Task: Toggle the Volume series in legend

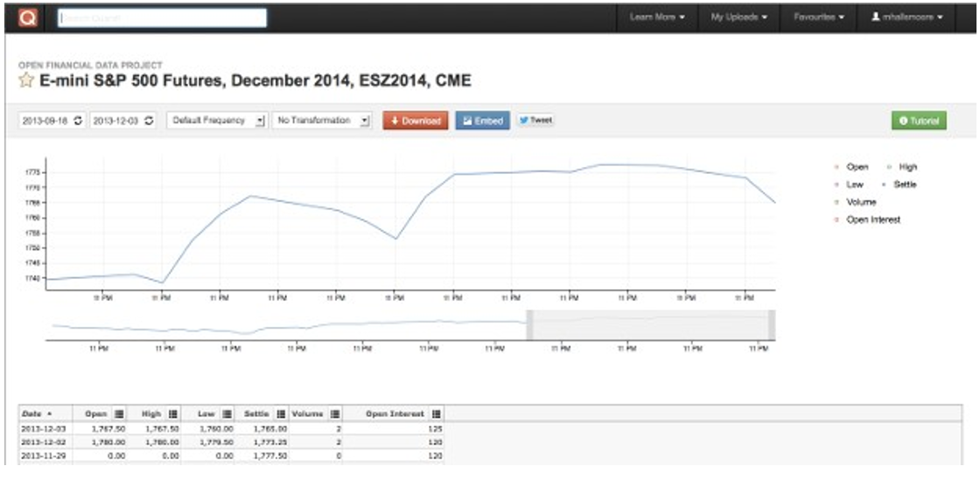Action: [x=855, y=202]
